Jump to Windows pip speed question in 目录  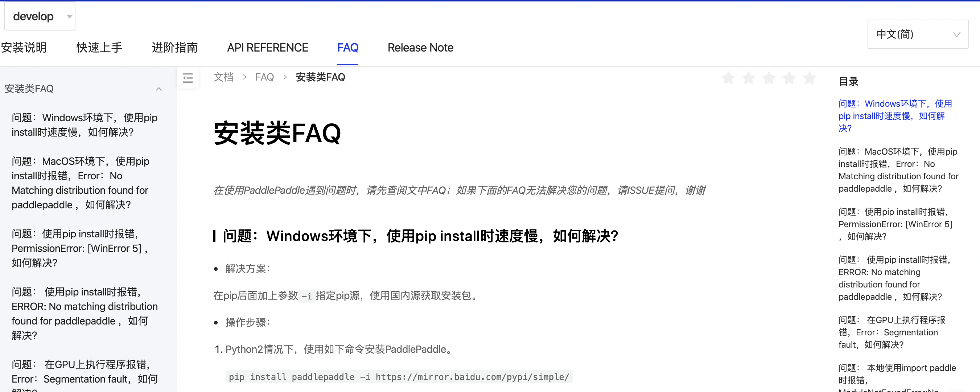(x=892, y=116)
